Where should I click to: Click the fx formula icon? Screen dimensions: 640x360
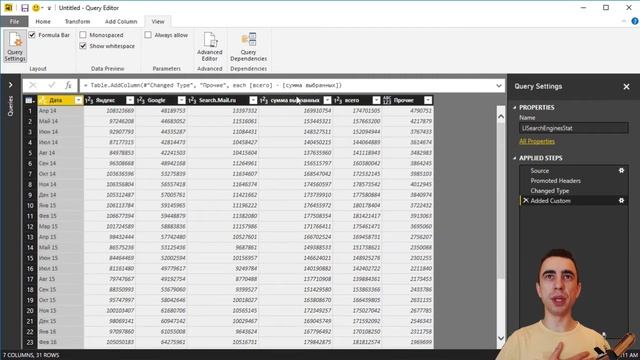[68, 85]
